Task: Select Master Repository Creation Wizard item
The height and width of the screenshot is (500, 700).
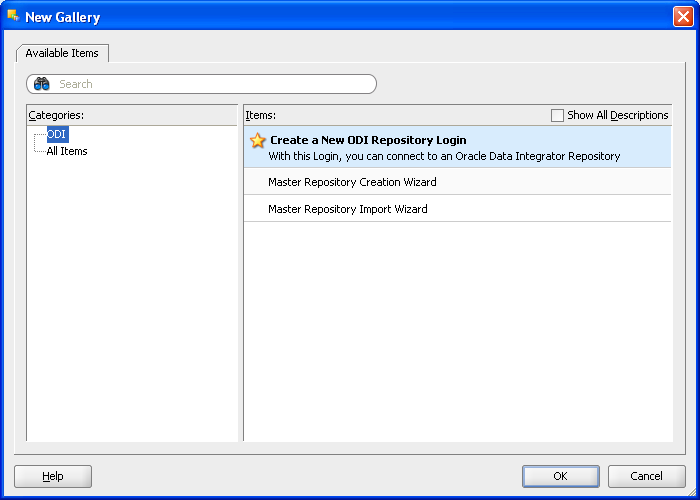Action: tap(352, 182)
